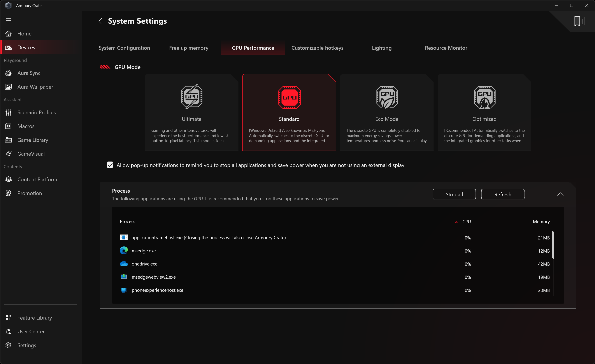Open the Free up memory tab
This screenshot has height=364, width=595.
tap(189, 48)
